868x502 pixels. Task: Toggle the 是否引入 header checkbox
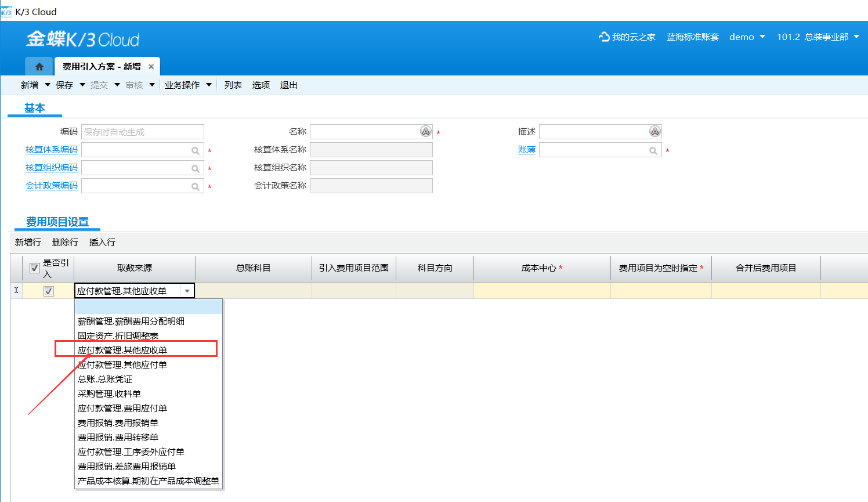click(x=34, y=268)
